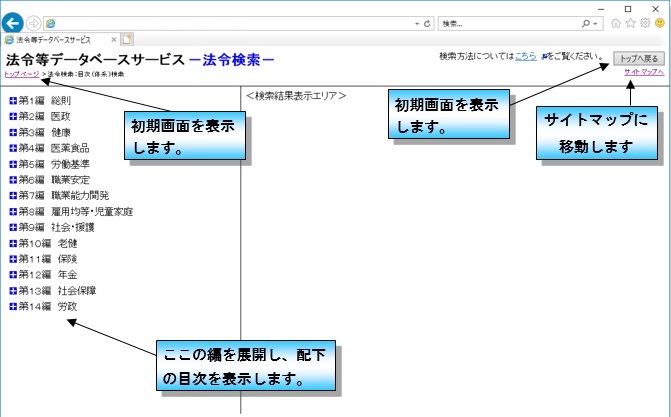This screenshot has width=671, height=417.
Task: Follow the トップページ breadcrumb link
Action: 23,74
